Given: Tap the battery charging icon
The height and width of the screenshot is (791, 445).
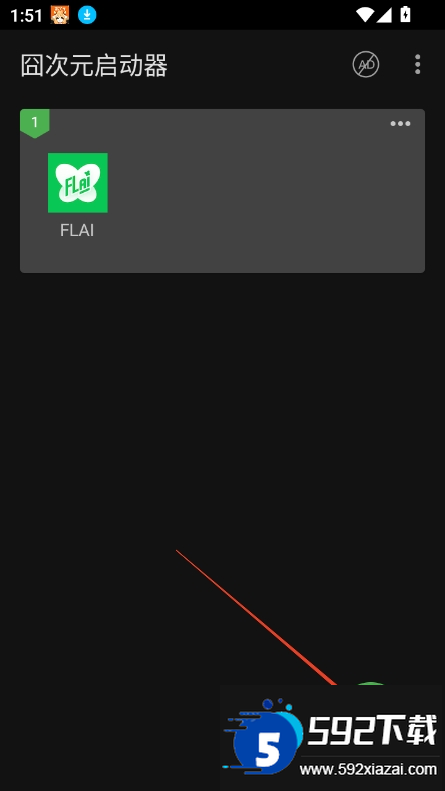Looking at the screenshot, I should (405, 15).
